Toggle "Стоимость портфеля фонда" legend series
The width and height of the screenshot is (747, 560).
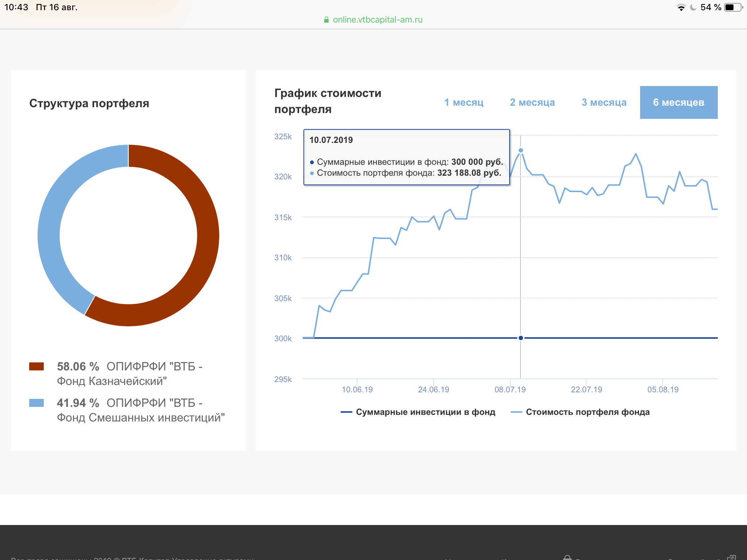point(588,412)
